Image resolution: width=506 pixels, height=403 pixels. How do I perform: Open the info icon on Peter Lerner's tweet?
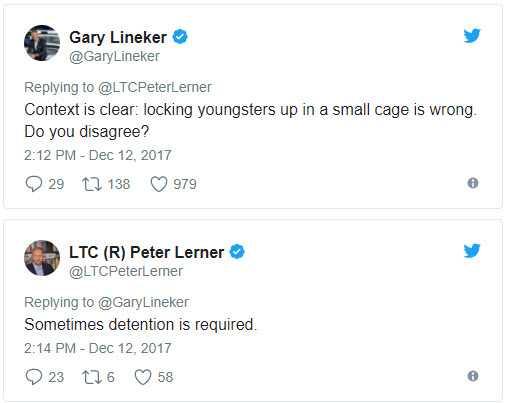(473, 376)
